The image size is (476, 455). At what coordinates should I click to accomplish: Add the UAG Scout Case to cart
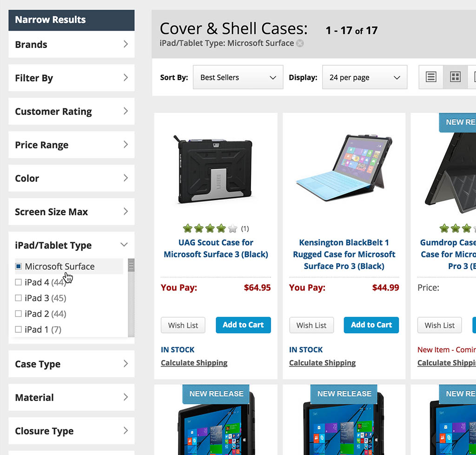click(243, 325)
